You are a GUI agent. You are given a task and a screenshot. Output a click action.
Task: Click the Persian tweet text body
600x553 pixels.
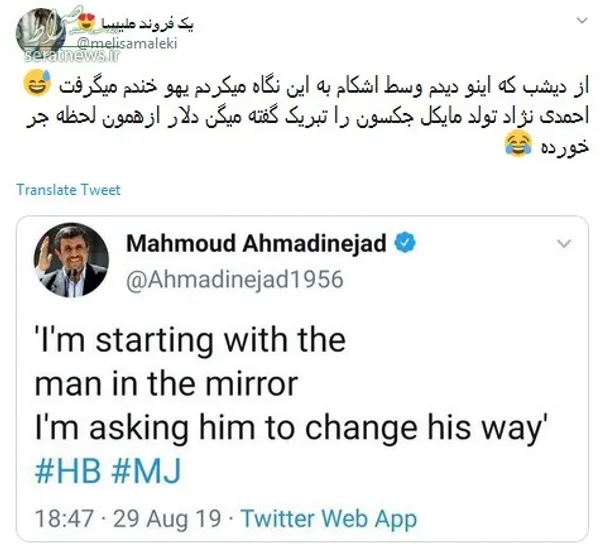tap(306, 115)
